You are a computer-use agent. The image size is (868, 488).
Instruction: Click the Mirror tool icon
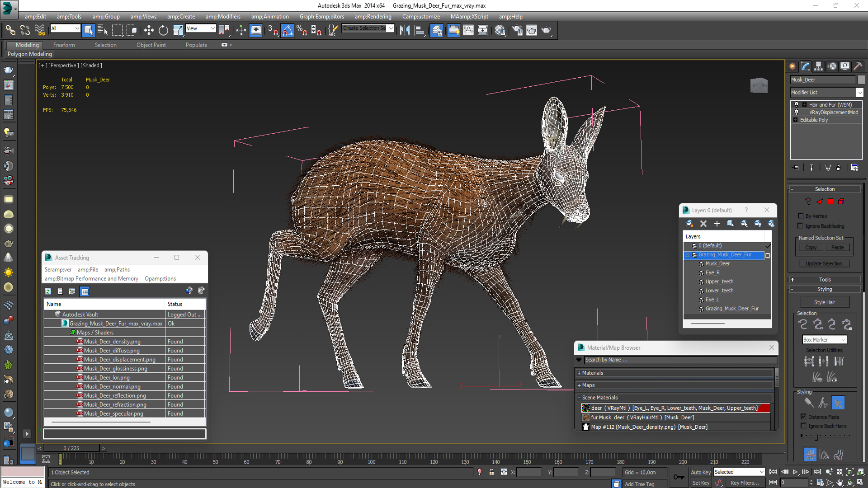405,30
